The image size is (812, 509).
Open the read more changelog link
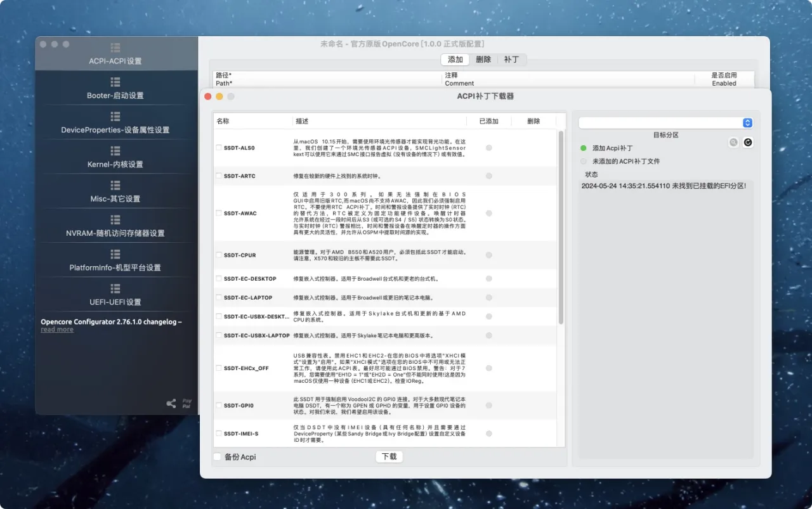(57, 330)
